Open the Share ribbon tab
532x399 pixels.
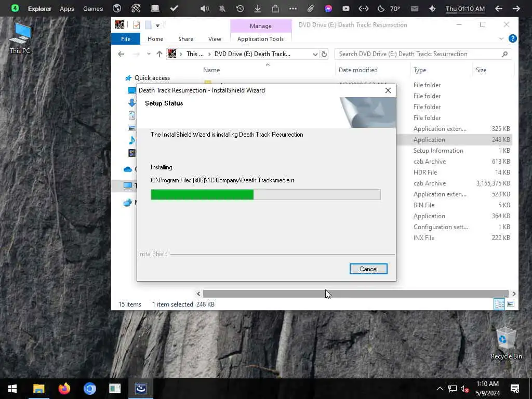pyautogui.click(x=185, y=39)
